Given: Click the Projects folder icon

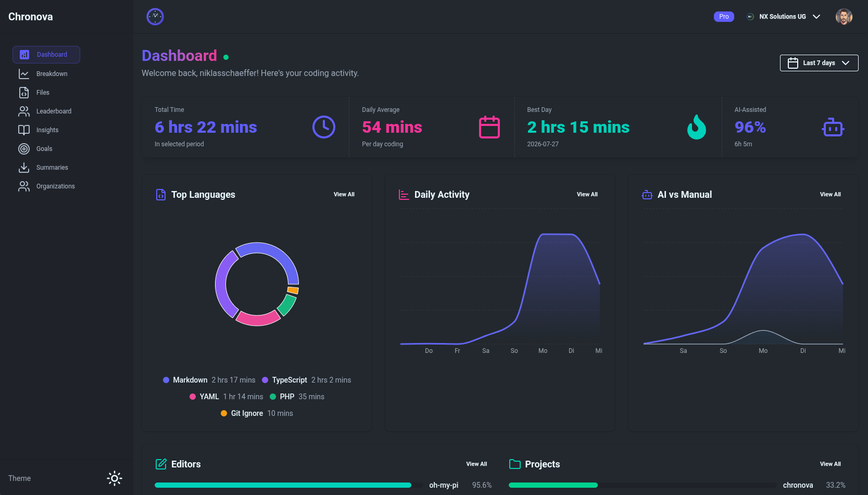Looking at the screenshot, I should click(515, 464).
